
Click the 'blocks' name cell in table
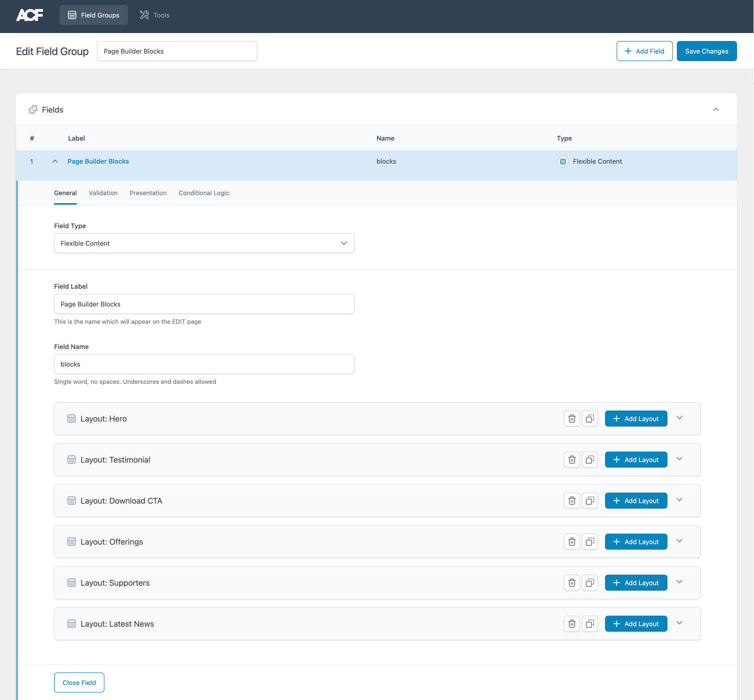[386, 161]
